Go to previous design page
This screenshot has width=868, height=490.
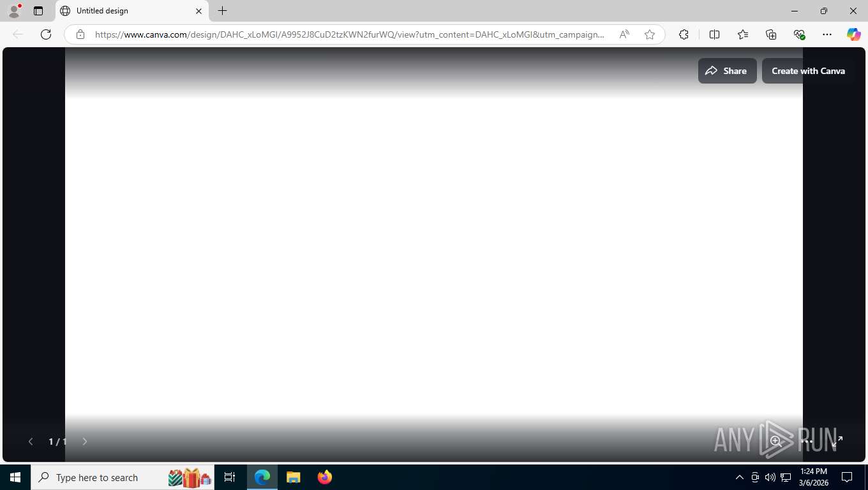(31, 442)
